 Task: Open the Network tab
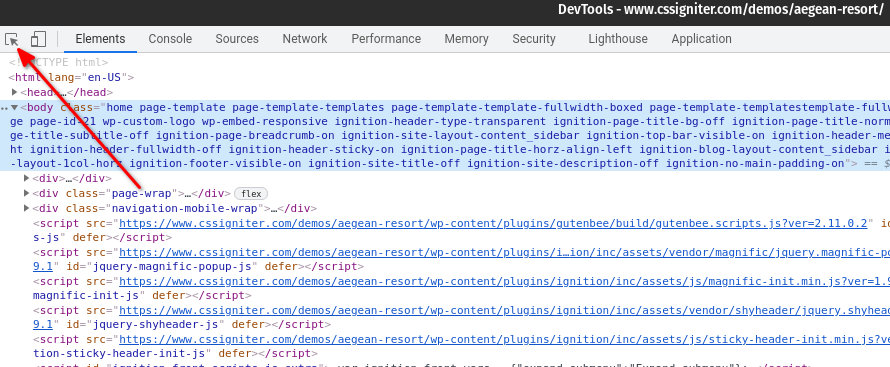click(305, 39)
